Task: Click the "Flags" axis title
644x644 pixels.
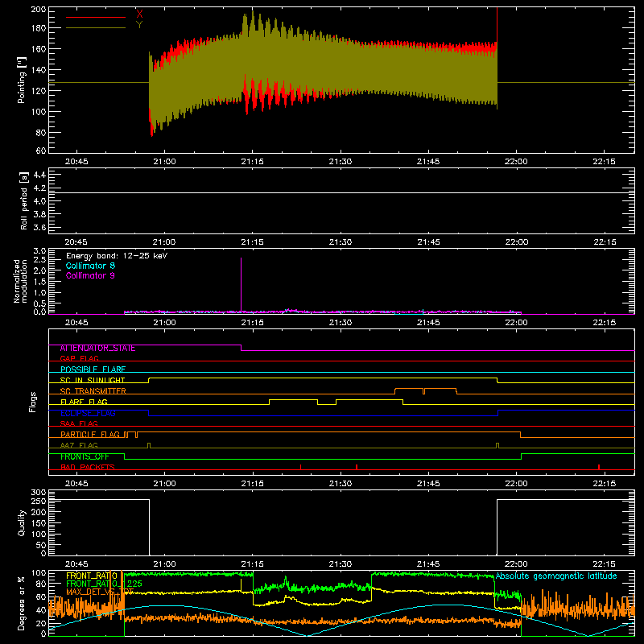Action: 33,402
